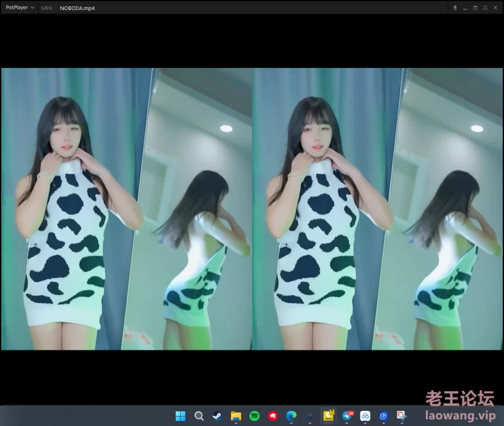
Task: Open Telegram from the taskbar
Action: [347, 416]
